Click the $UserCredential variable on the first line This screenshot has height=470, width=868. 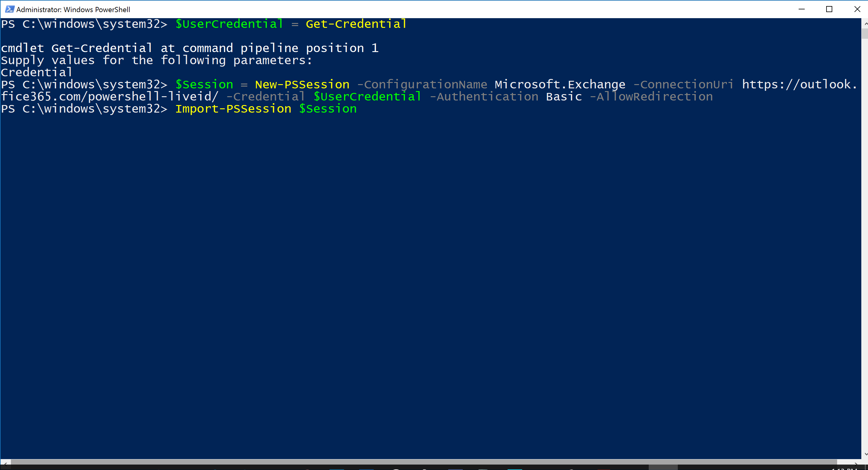click(228, 24)
